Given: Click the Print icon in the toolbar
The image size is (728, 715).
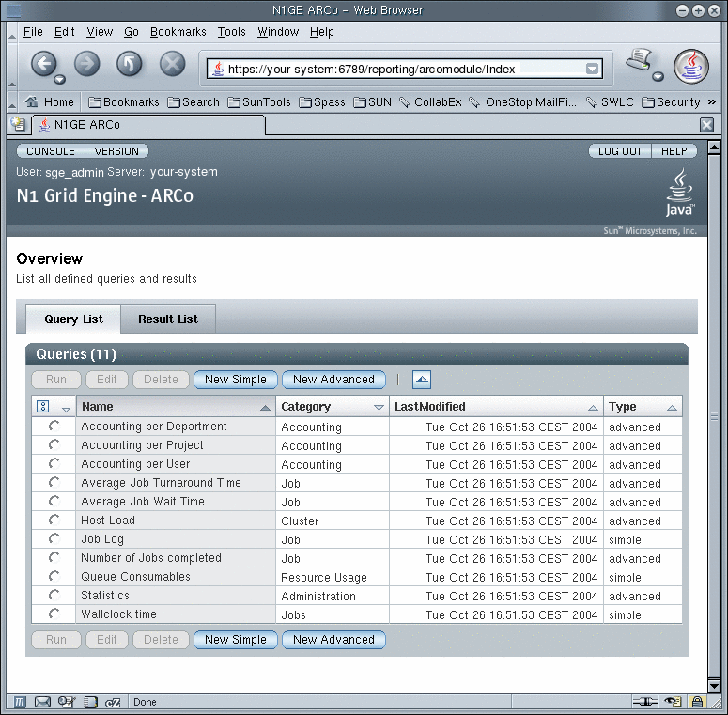Looking at the screenshot, I should coord(639,59).
